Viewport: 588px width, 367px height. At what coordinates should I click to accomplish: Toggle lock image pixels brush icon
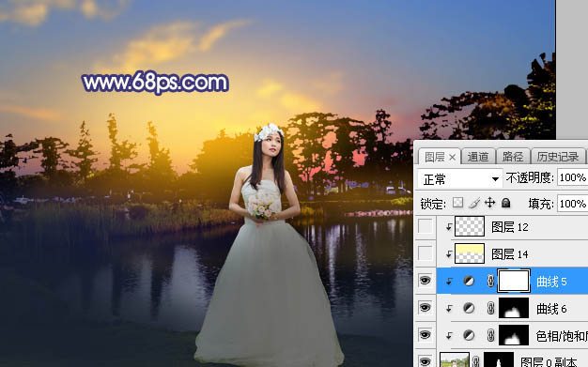pos(474,203)
